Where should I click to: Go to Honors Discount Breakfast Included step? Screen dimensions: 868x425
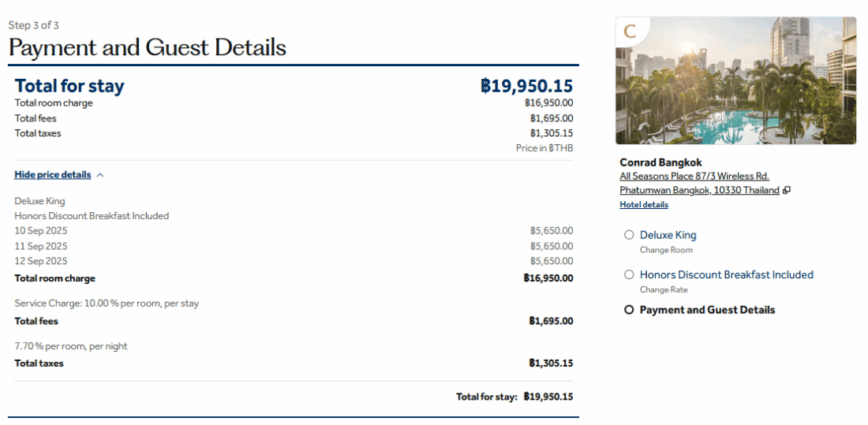(x=726, y=274)
